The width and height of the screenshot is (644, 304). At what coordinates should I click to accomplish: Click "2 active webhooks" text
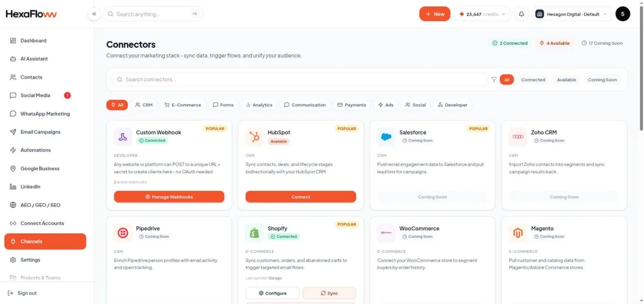point(130,182)
